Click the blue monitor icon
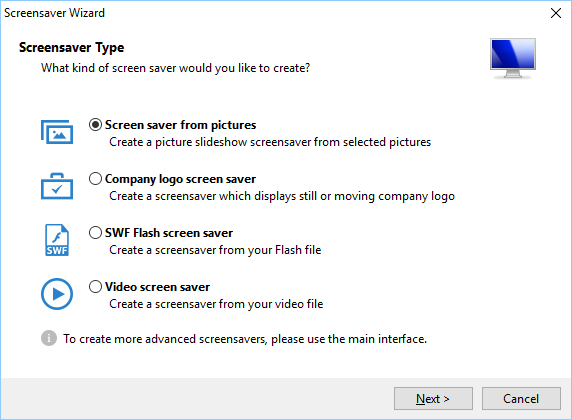 (513, 58)
